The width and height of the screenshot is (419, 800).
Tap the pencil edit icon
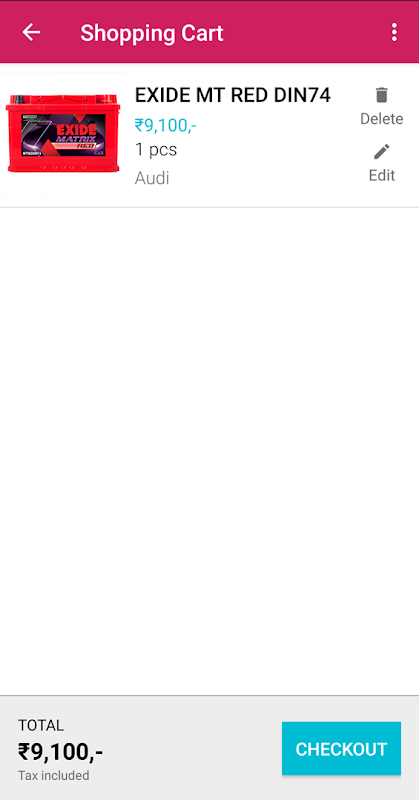tap(382, 152)
